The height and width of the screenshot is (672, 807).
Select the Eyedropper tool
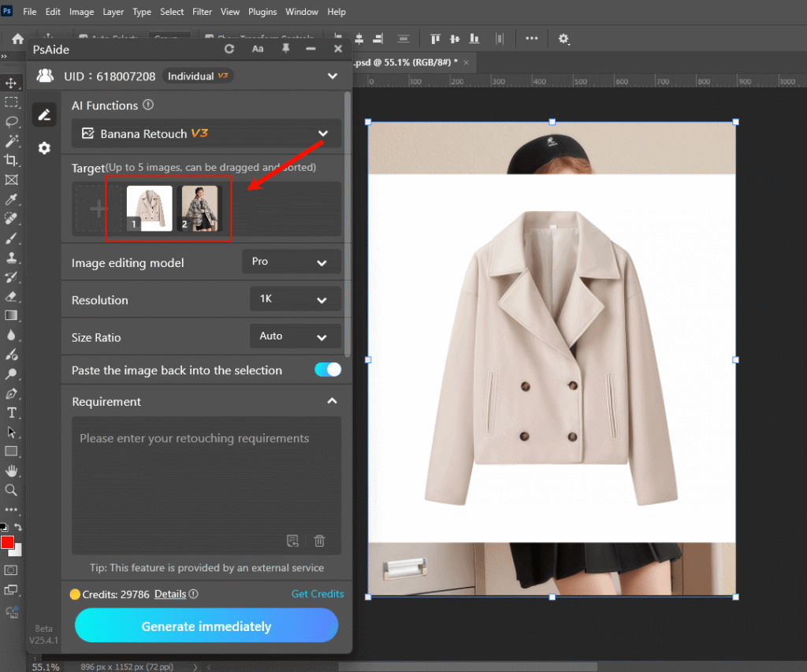click(x=11, y=199)
